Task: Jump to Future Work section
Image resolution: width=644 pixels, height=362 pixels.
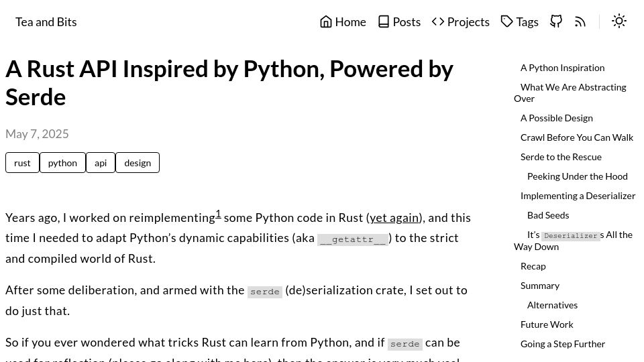Action: click(x=547, y=324)
